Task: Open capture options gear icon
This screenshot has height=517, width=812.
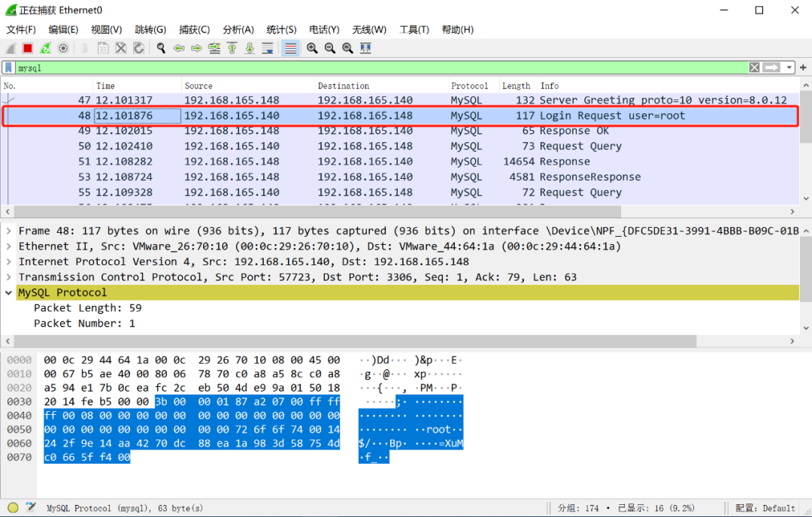Action: 63,48
